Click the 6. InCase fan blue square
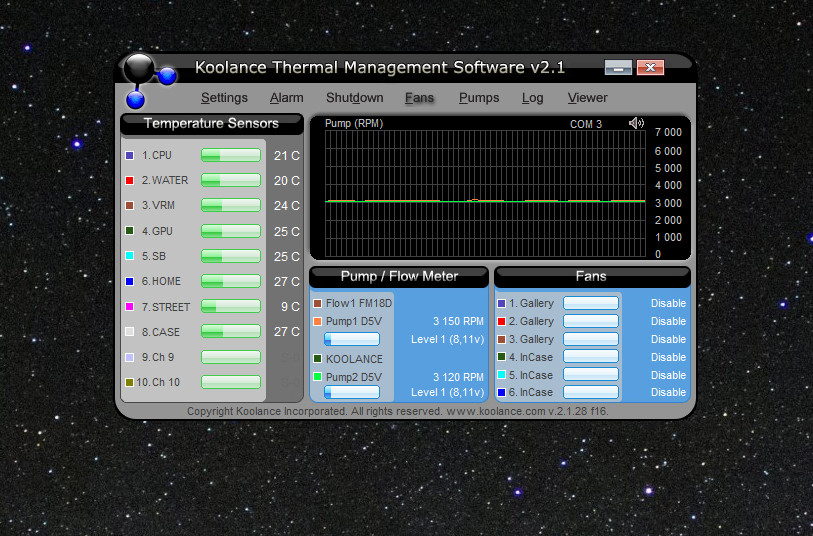This screenshot has height=536, width=813. [x=501, y=392]
